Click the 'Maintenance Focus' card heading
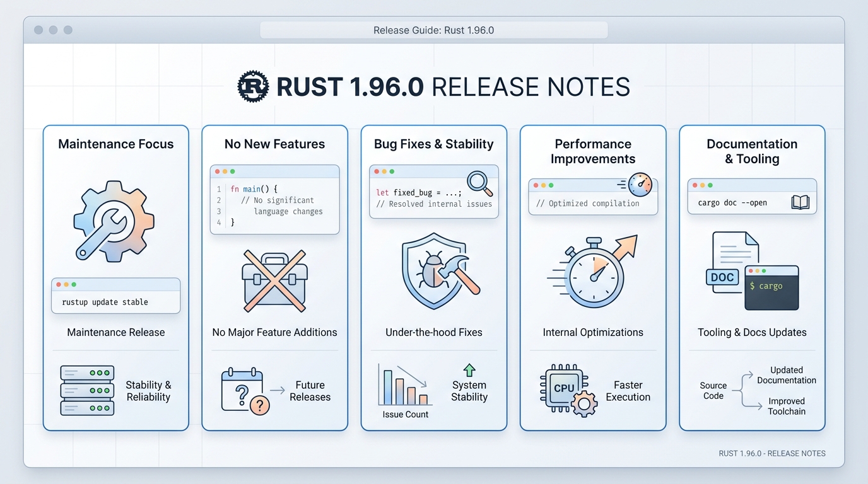 116,144
